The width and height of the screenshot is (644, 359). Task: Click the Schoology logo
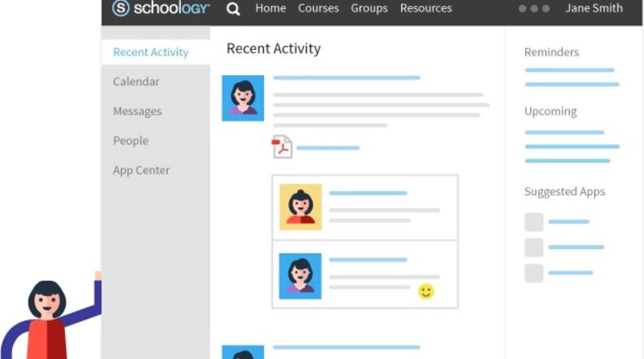161,8
